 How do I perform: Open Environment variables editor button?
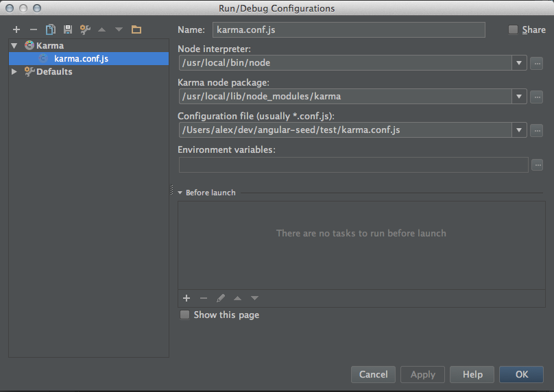pyautogui.click(x=538, y=164)
